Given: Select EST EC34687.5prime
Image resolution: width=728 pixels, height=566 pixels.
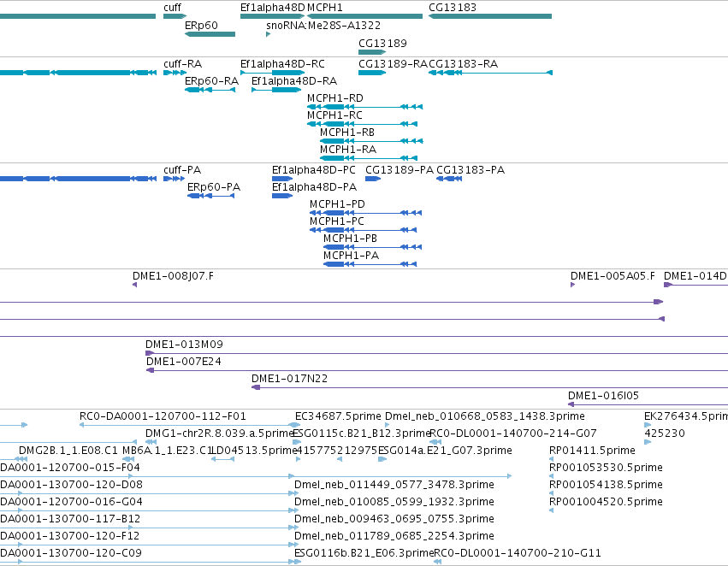Looking at the screenshot, I should click(x=338, y=416).
